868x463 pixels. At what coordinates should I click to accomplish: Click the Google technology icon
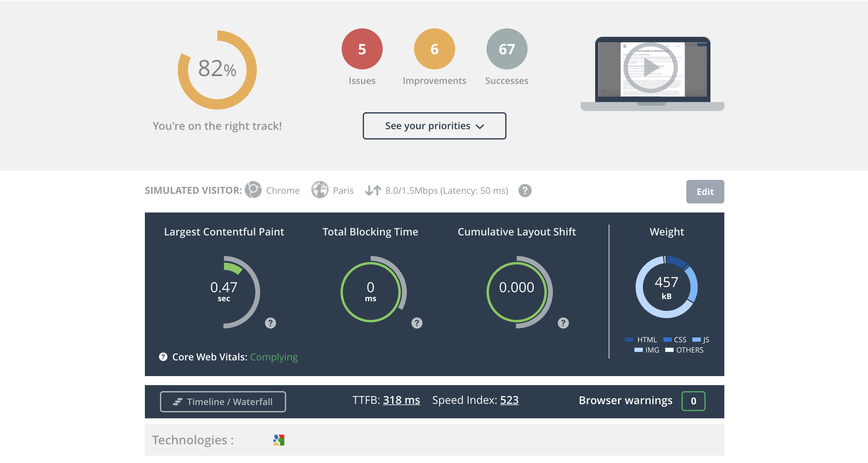pyautogui.click(x=279, y=440)
